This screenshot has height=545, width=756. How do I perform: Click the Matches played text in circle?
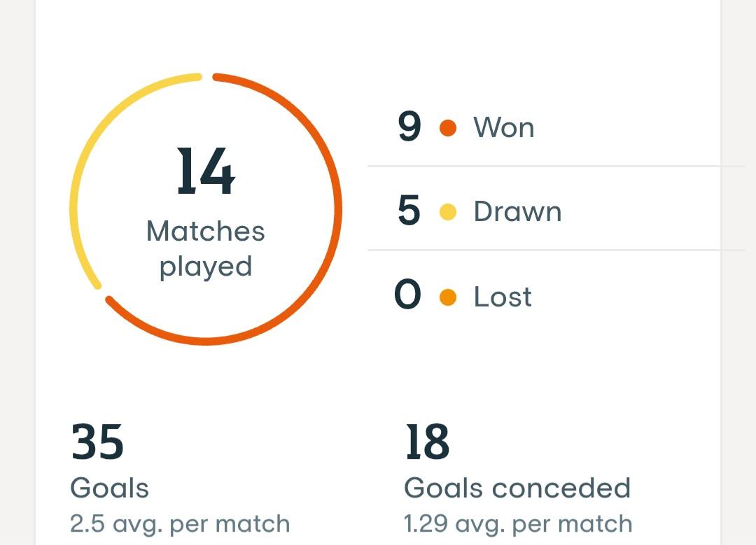coord(206,248)
